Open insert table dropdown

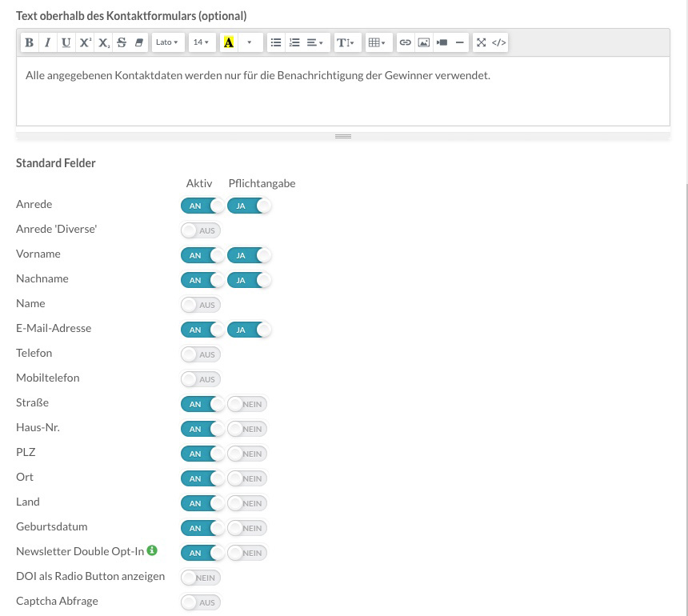pos(378,42)
